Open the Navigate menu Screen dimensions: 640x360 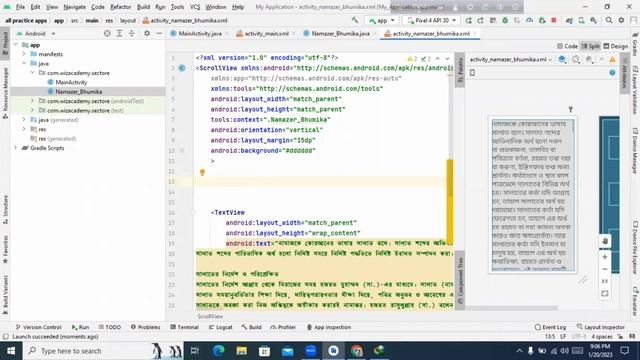coord(74,7)
